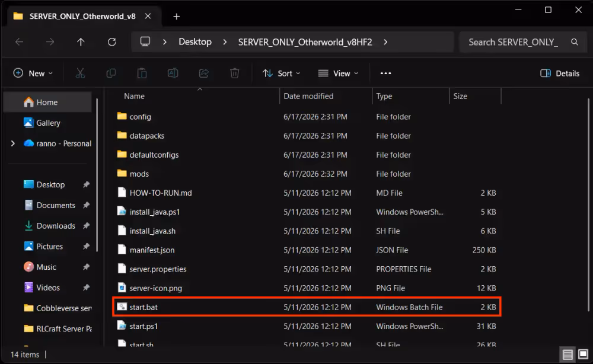This screenshot has width=593, height=364.
Task: Click the navigation pane scrollbar
Action: [x=97, y=175]
